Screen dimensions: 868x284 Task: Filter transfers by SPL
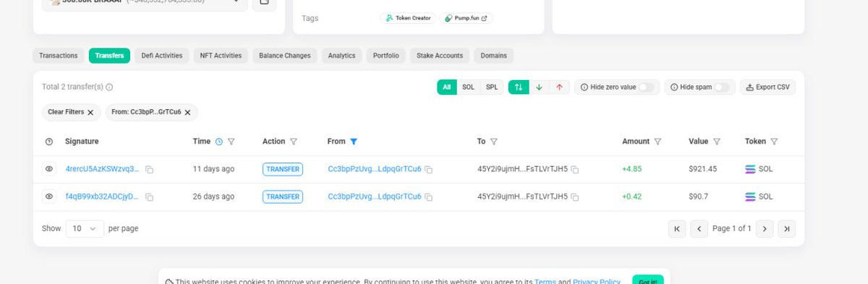click(492, 87)
